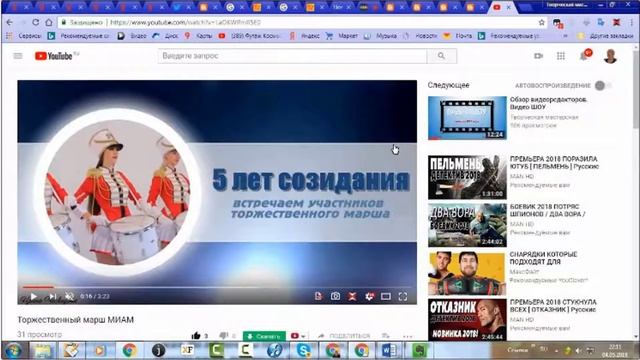Like the video with thumbs up
This screenshot has width=640, height=360.
(x=196, y=336)
